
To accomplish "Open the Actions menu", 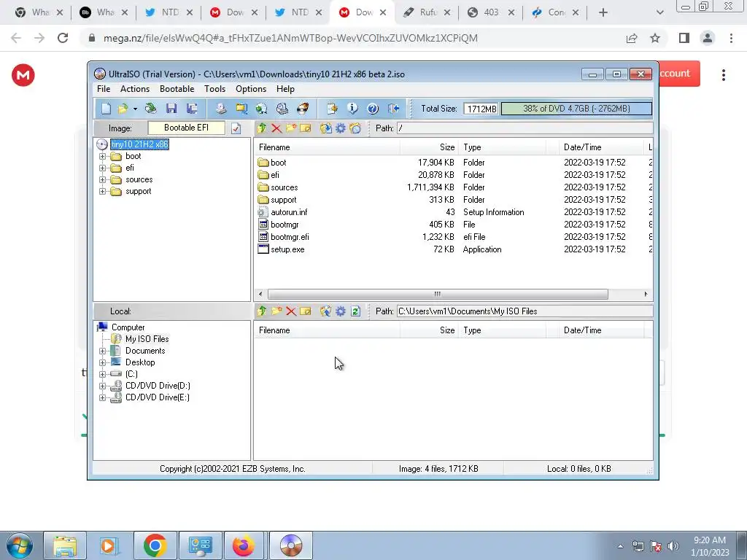I will coord(135,89).
